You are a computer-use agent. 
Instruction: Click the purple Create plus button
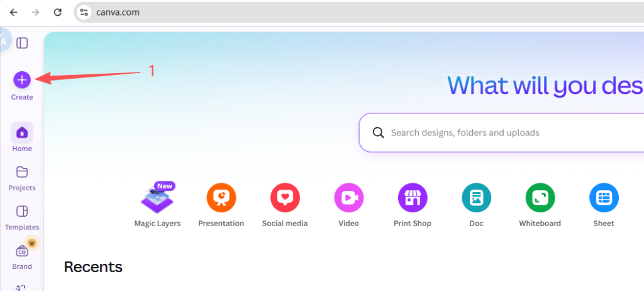click(x=22, y=79)
